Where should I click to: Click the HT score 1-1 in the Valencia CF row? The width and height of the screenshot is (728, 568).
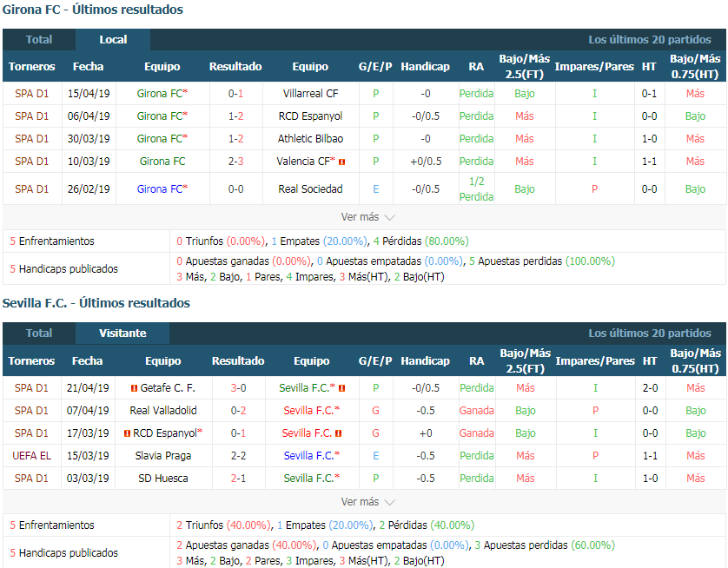pos(649,162)
